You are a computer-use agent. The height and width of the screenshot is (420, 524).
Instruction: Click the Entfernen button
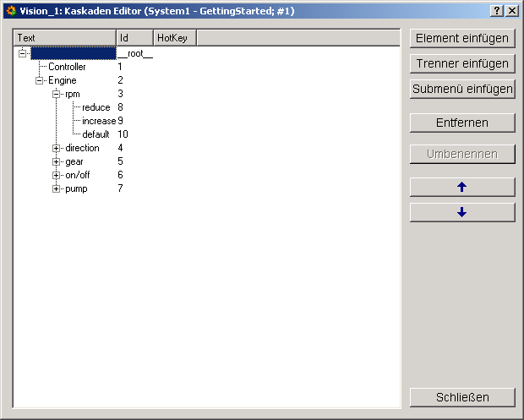point(462,123)
